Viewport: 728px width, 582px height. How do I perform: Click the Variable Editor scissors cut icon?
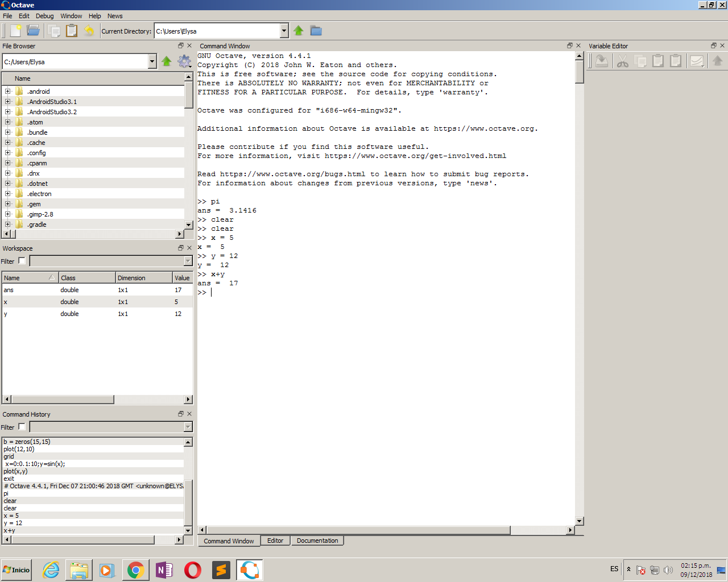pos(623,61)
